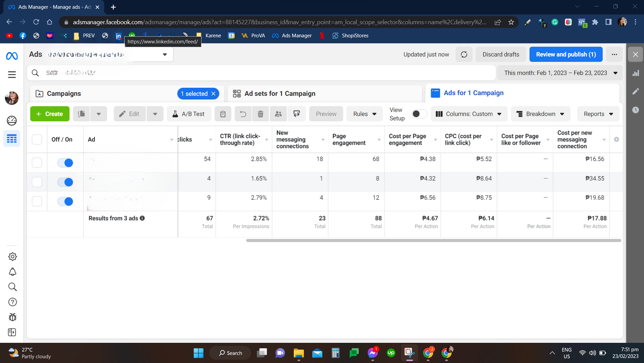
Task: Clear the 1 selected campaign filter
Action: click(213, 94)
